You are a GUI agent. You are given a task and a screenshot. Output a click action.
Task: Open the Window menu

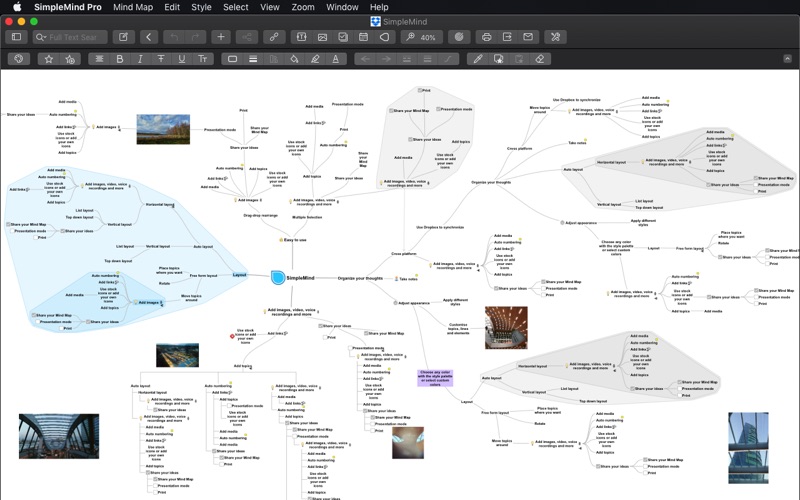click(342, 7)
